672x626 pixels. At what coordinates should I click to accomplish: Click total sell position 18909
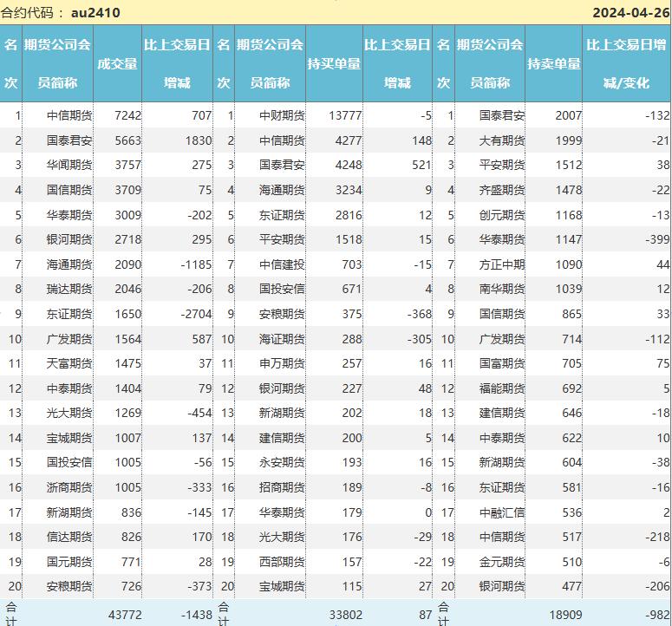(565, 615)
